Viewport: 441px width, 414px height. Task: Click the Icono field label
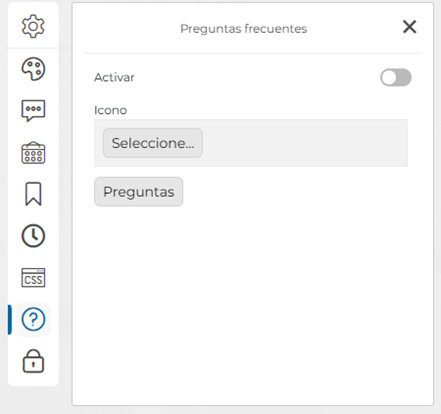click(x=110, y=110)
